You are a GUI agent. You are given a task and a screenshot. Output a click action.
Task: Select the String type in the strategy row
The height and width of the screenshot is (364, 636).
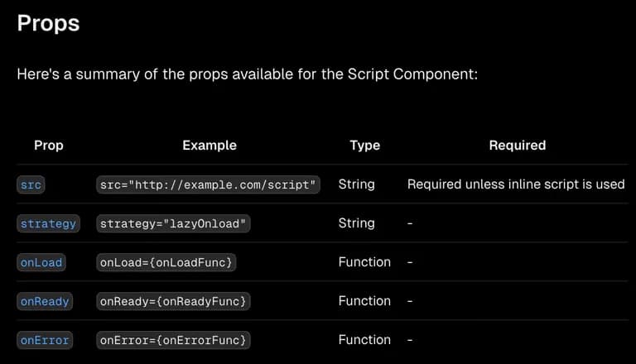coord(356,223)
